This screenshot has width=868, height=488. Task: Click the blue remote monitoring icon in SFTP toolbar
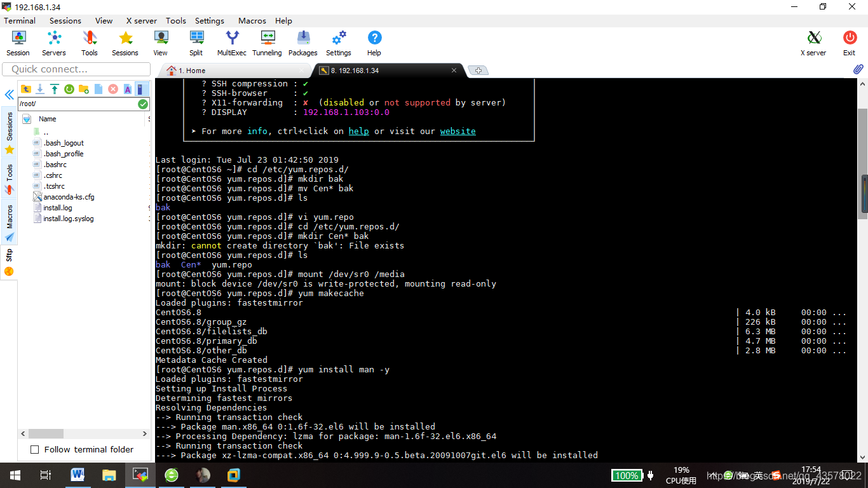[x=142, y=89]
